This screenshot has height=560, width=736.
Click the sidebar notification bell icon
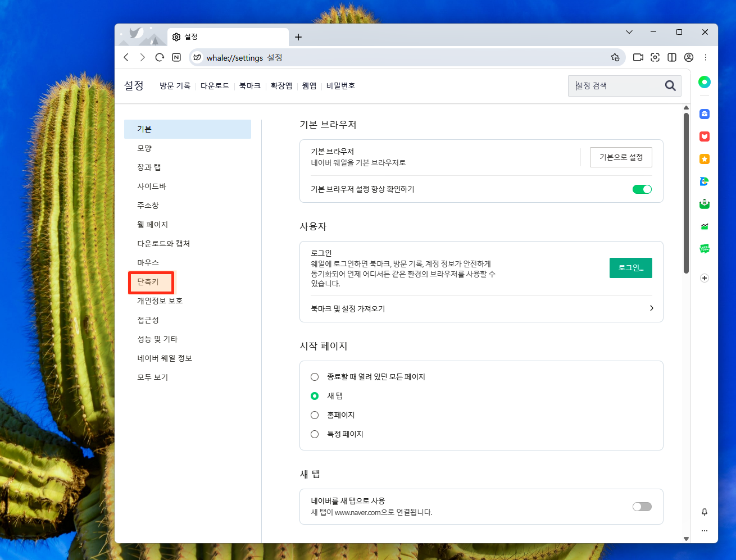pos(705,512)
